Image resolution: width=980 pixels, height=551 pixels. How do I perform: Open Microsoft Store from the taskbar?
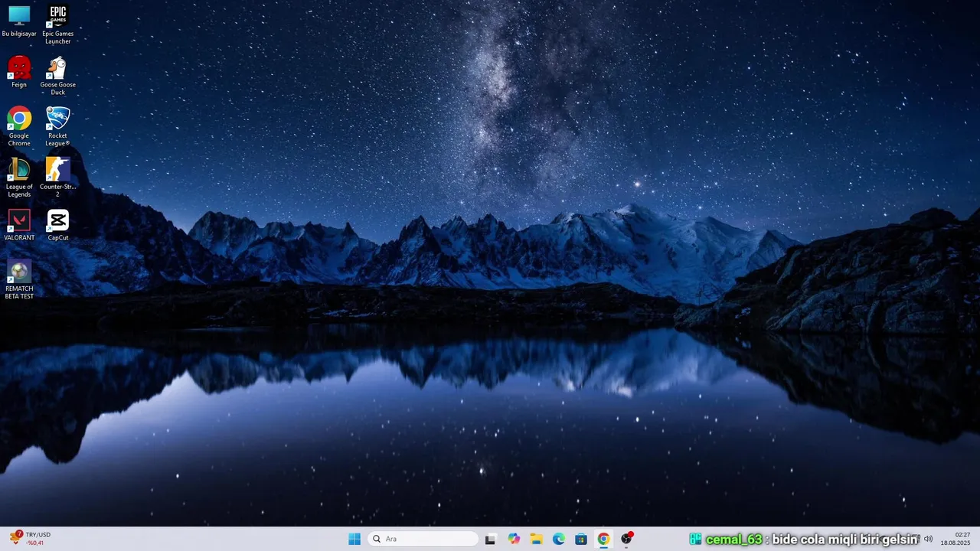(581, 539)
